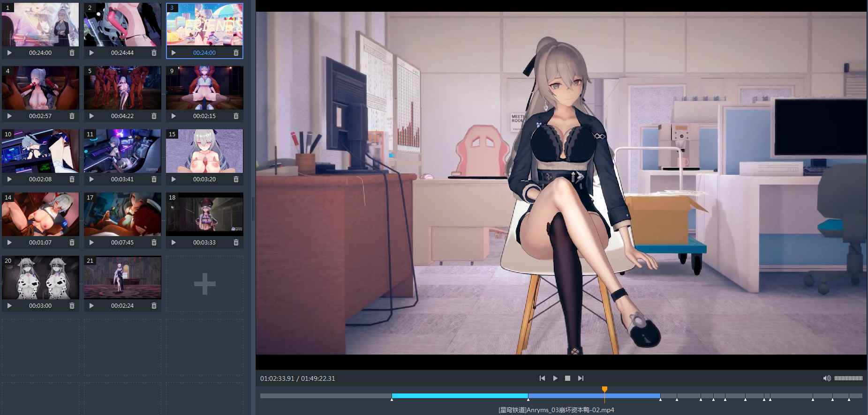Play the selected clip 3
Image resolution: width=868 pixels, height=415 pixels.
coord(174,53)
